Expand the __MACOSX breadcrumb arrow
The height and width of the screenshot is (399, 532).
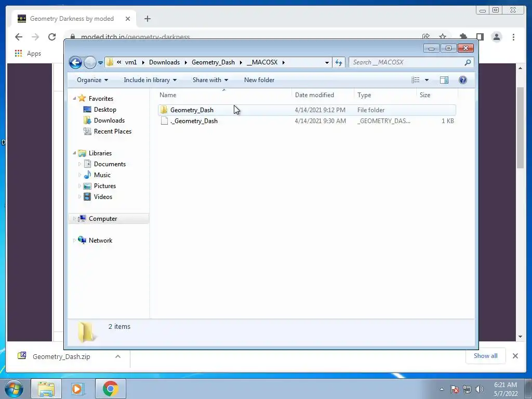point(284,62)
